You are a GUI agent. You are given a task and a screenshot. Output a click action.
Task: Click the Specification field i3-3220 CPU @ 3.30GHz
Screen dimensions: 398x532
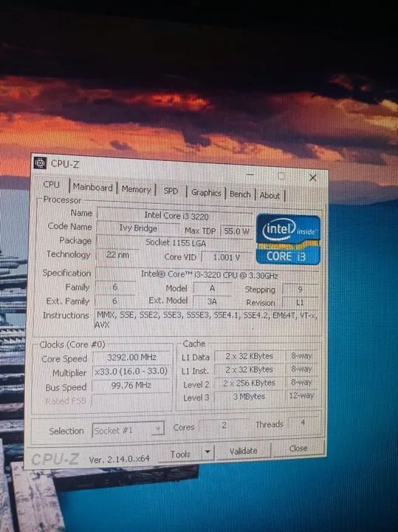point(207,274)
